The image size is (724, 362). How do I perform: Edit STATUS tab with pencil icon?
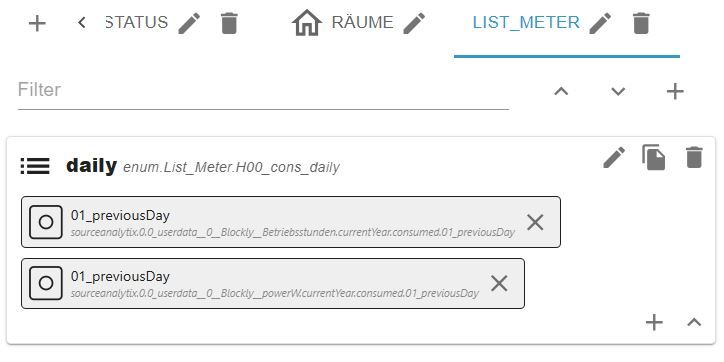click(189, 23)
